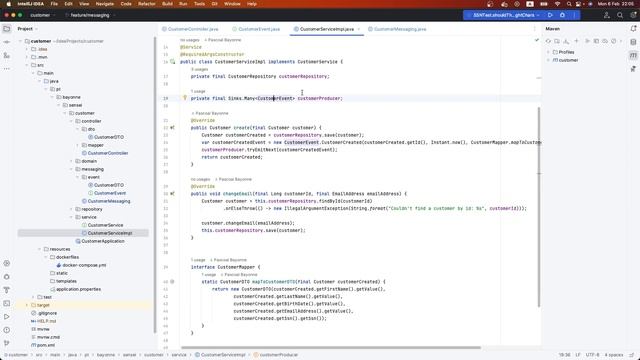Show more tool windows ellipsis
This screenshot has width=640, height=360.
point(7,69)
